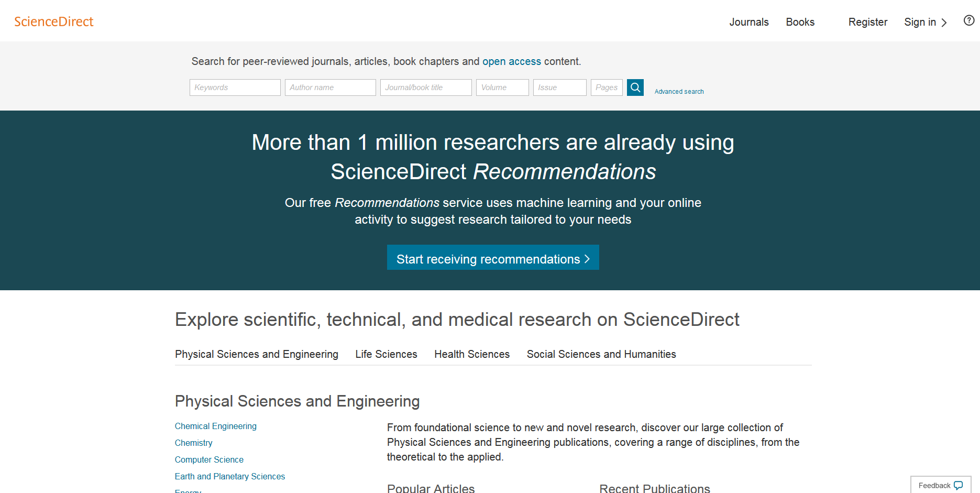Click the magnifying glass search button
Screen dimensions: 980x493
tap(635, 87)
